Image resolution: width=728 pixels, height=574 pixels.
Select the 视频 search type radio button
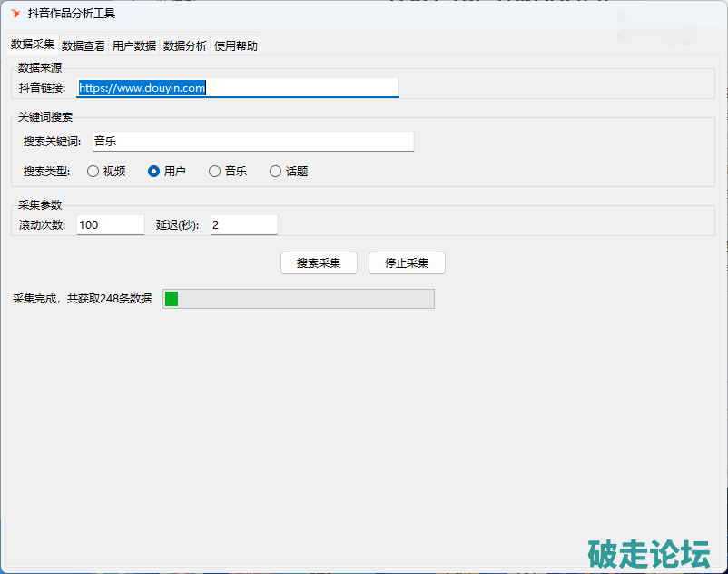pyautogui.click(x=93, y=171)
